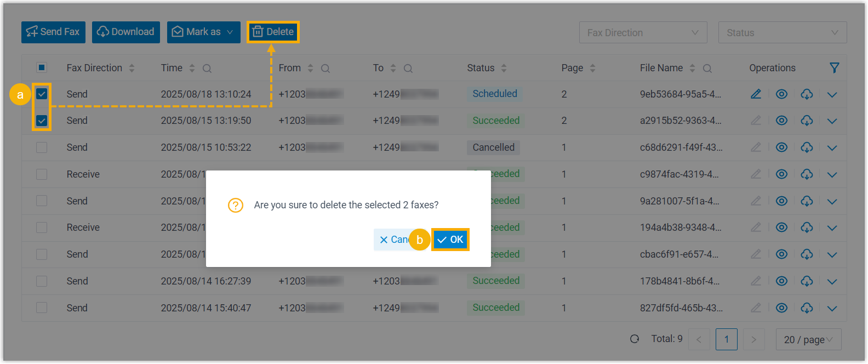Open the Mark as menu

point(203,32)
